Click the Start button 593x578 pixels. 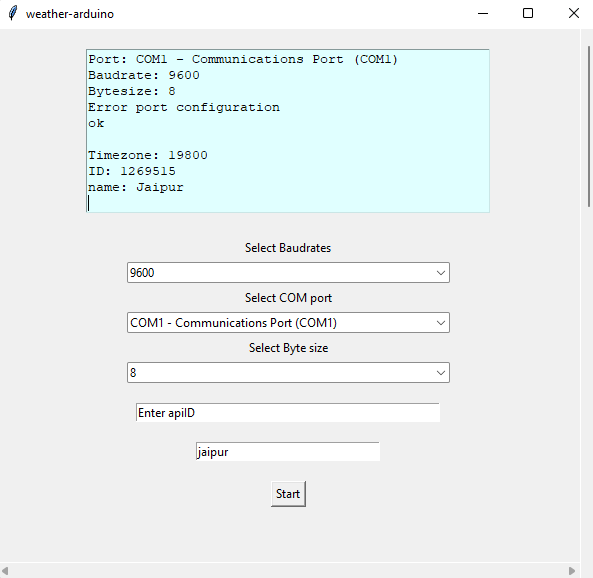288,494
